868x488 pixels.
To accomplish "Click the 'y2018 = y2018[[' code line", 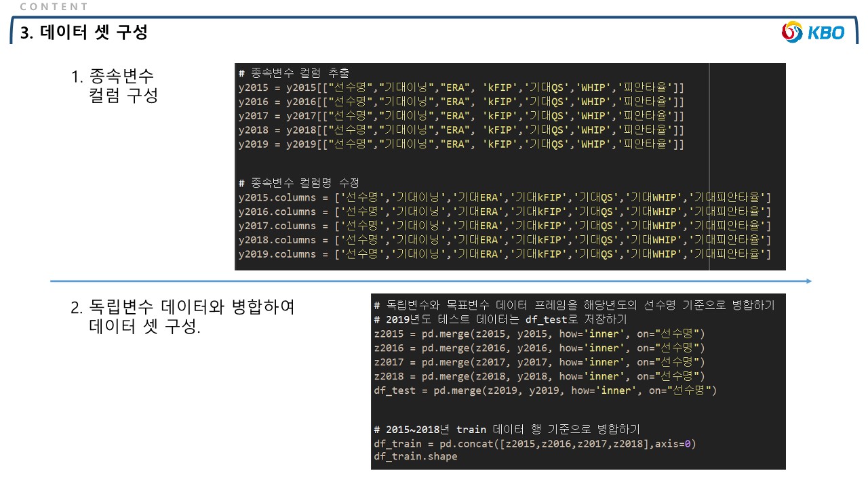I will pyautogui.click(x=461, y=130).
